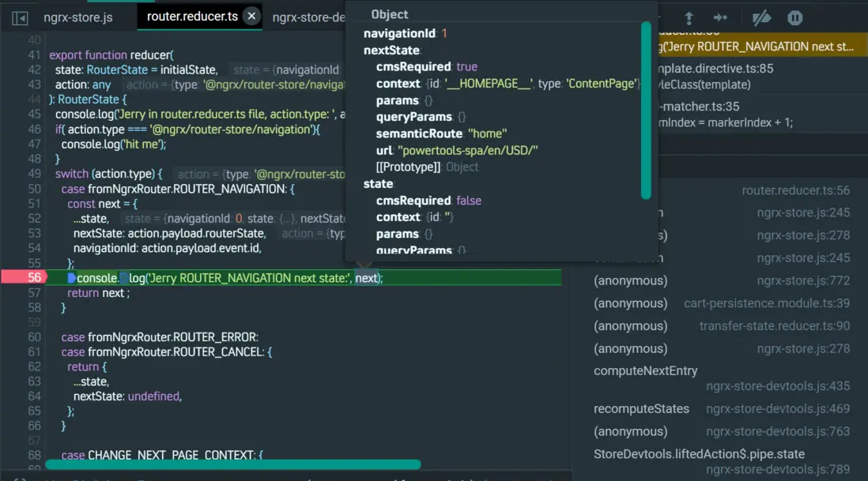This screenshot has height=481, width=868.
Task: Open ngrx-store-devtools.js:469 link
Action: [x=778, y=408]
